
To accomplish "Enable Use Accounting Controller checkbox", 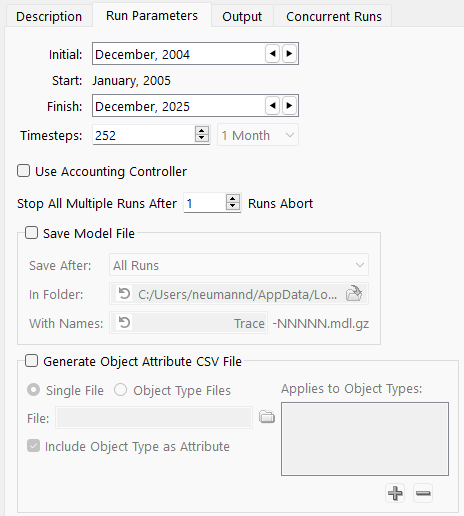I will pyautogui.click(x=24, y=171).
